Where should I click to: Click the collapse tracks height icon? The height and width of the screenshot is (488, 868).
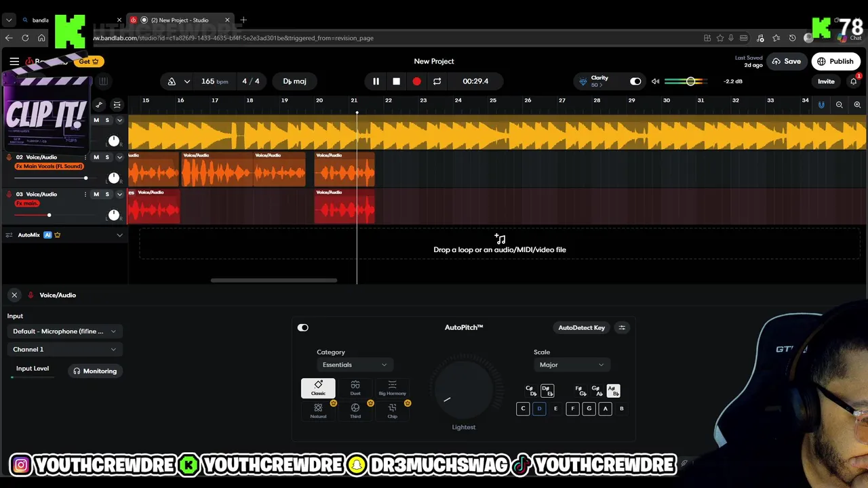coord(117,104)
